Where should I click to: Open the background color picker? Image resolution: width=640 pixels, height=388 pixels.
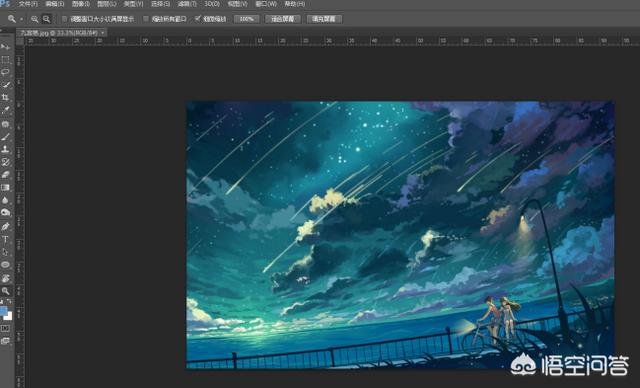click(x=9, y=317)
